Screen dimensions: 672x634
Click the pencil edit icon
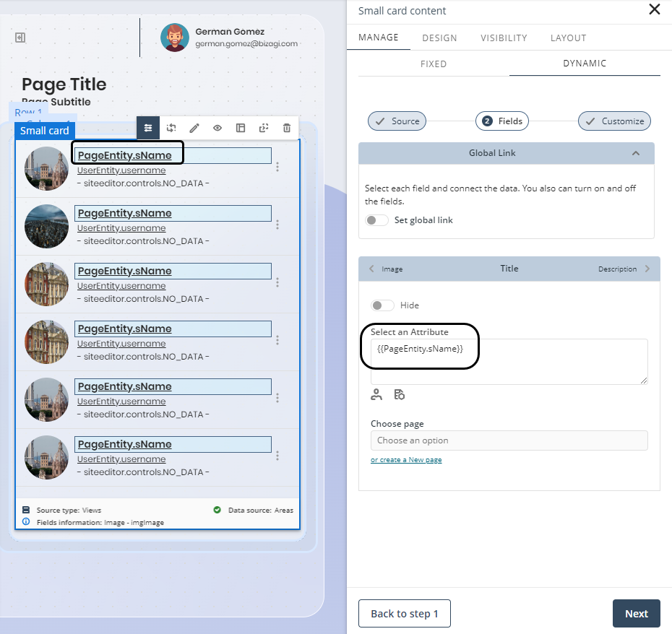(x=194, y=128)
